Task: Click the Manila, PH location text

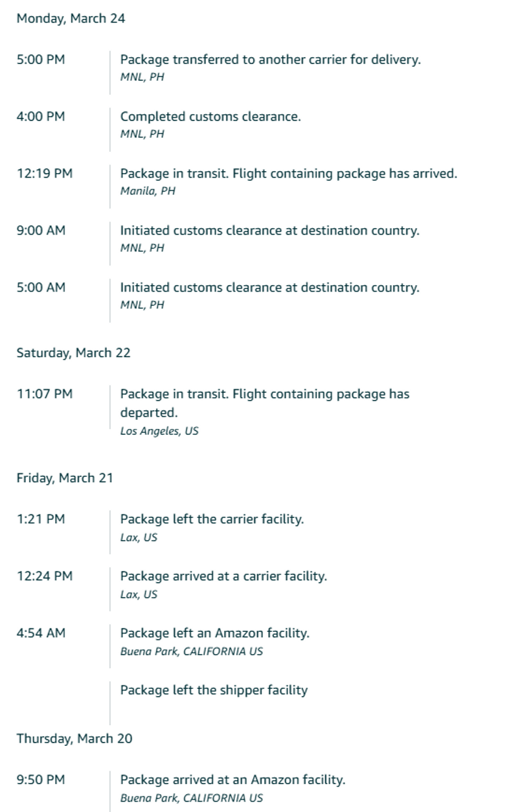Action: (148, 191)
